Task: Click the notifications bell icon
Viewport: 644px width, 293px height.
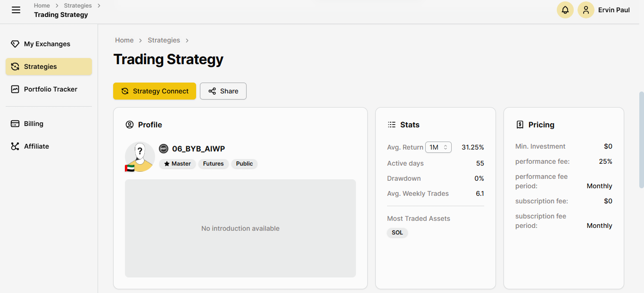Action: tap(565, 10)
